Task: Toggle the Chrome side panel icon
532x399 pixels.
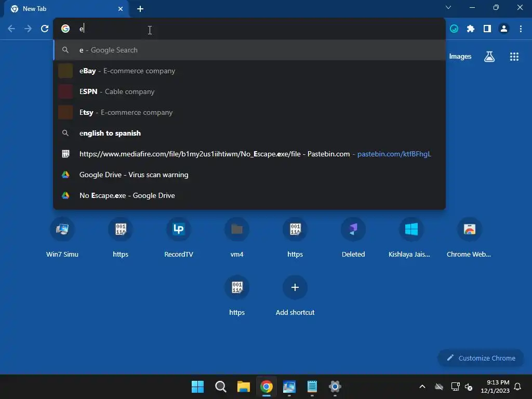Action: [487, 29]
